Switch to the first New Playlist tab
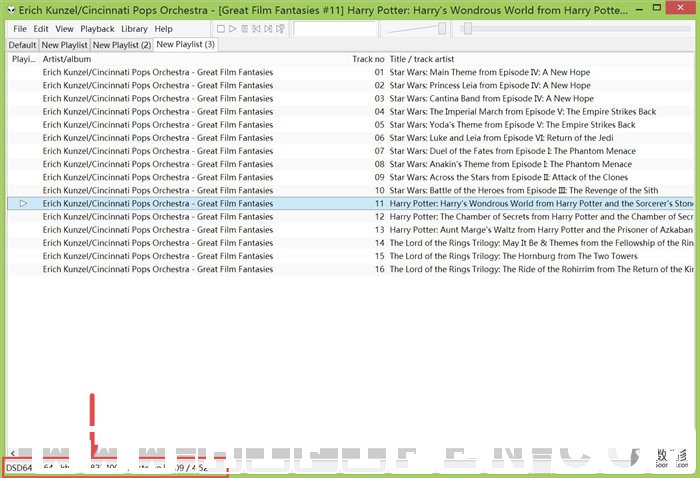The width and height of the screenshot is (700, 478). [x=64, y=45]
